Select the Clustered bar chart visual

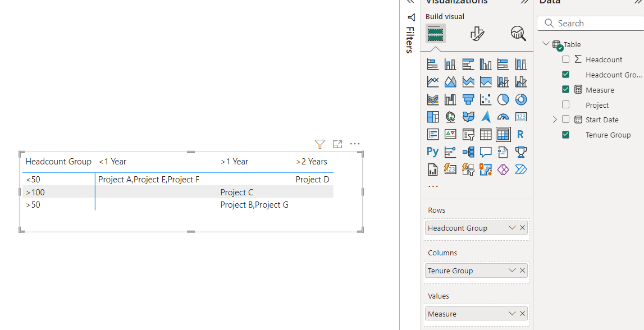pos(468,65)
